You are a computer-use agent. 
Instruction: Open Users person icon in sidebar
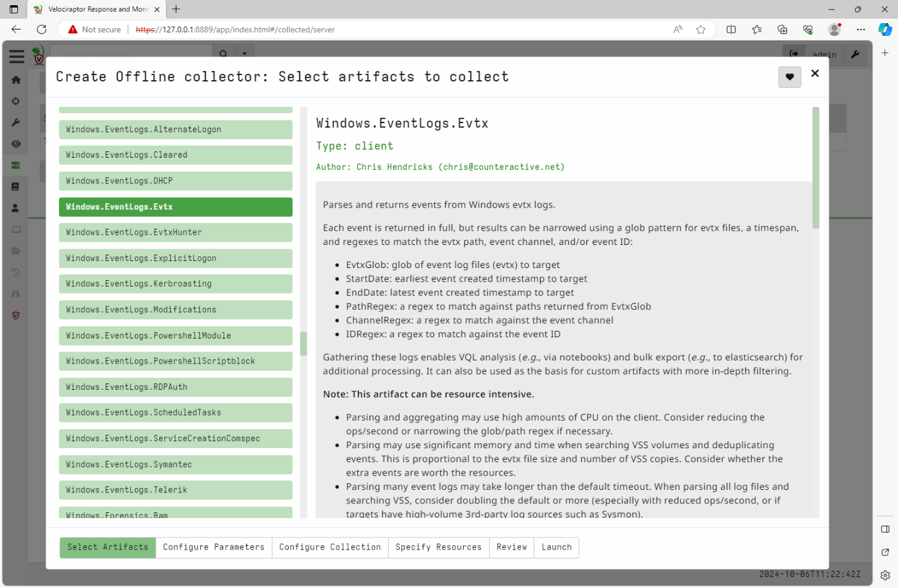pyautogui.click(x=16, y=208)
